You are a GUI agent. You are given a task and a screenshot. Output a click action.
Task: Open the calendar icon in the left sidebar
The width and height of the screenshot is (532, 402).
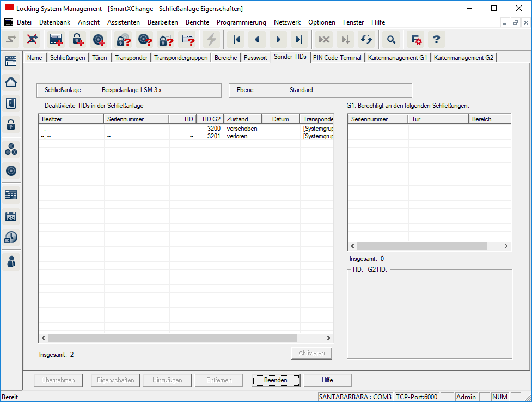point(11,216)
